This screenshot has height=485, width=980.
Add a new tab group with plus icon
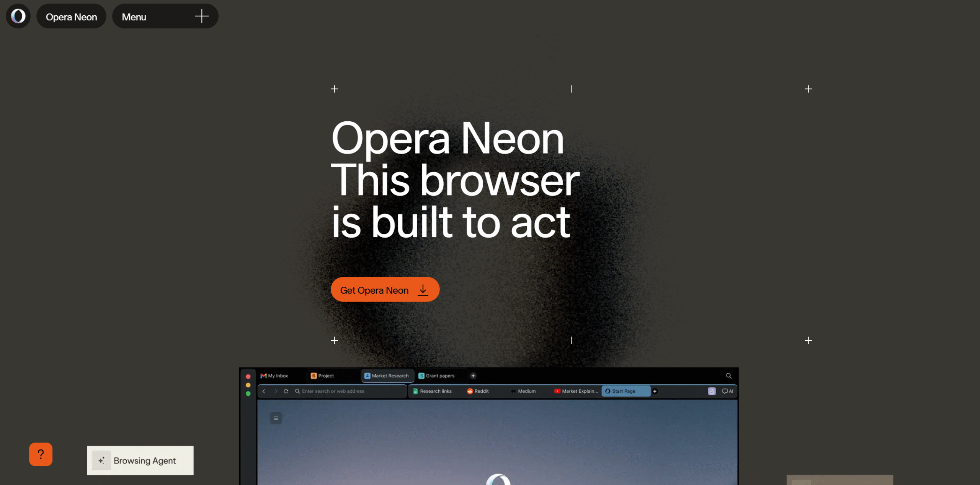tap(473, 376)
